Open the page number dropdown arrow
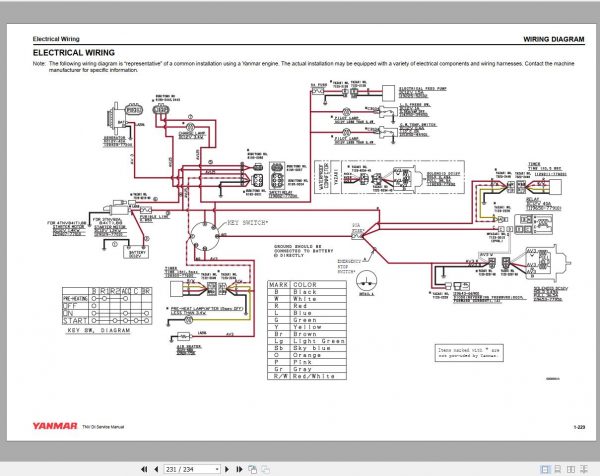 click(x=217, y=469)
